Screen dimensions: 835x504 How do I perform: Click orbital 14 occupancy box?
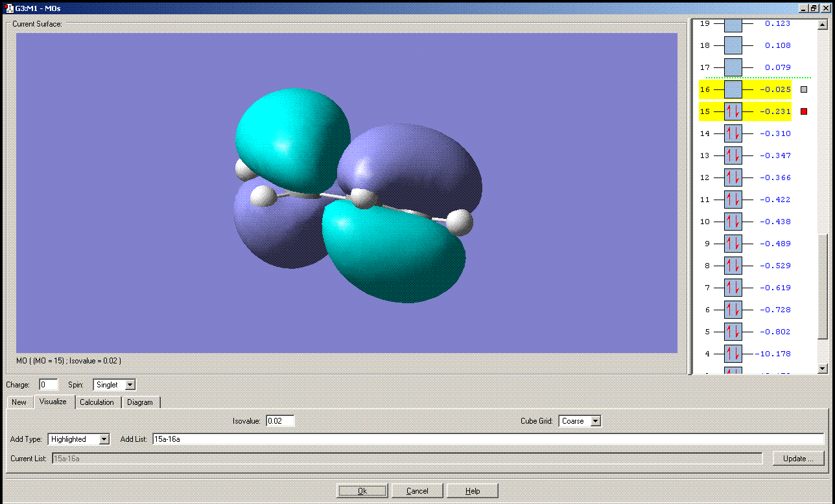coord(733,133)
